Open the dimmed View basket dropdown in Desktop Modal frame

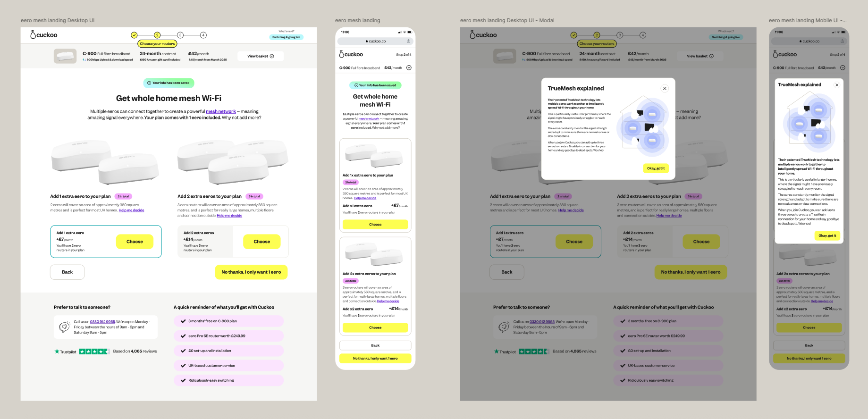[x=700, y=56]
